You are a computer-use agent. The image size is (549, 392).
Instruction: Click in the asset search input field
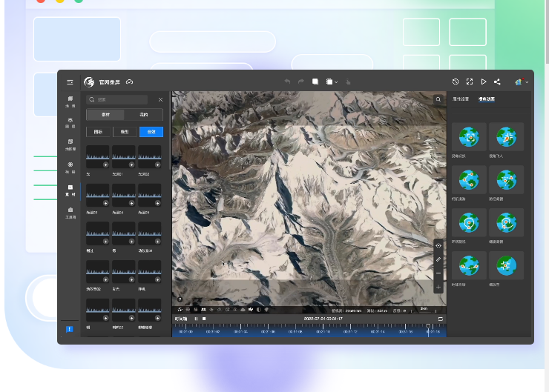pos(122,99)
